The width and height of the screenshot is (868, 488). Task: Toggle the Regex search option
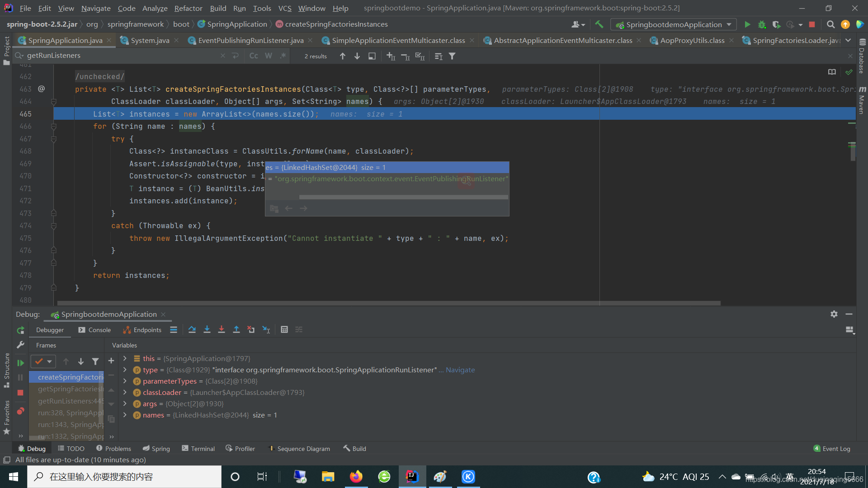(283, 56)
